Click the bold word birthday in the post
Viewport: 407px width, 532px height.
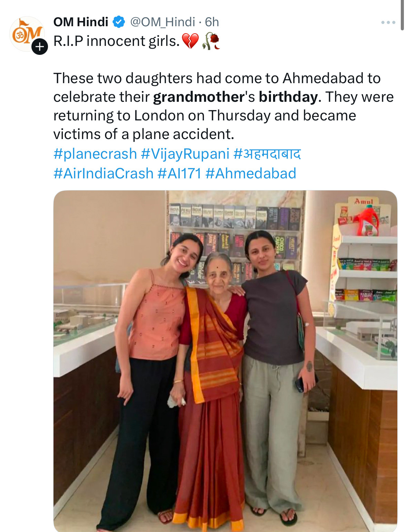288,97
